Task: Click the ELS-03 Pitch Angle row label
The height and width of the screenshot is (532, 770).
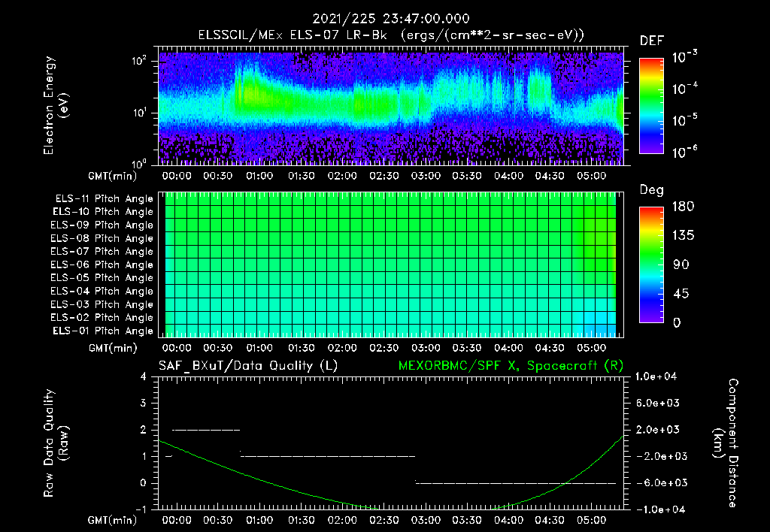Action: coord(102,305)
